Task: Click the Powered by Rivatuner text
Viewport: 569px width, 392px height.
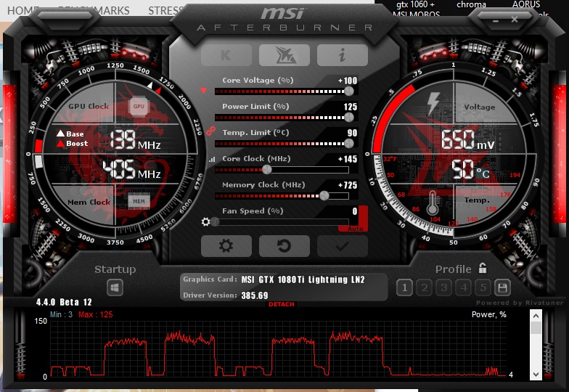Action: (520, 303)
